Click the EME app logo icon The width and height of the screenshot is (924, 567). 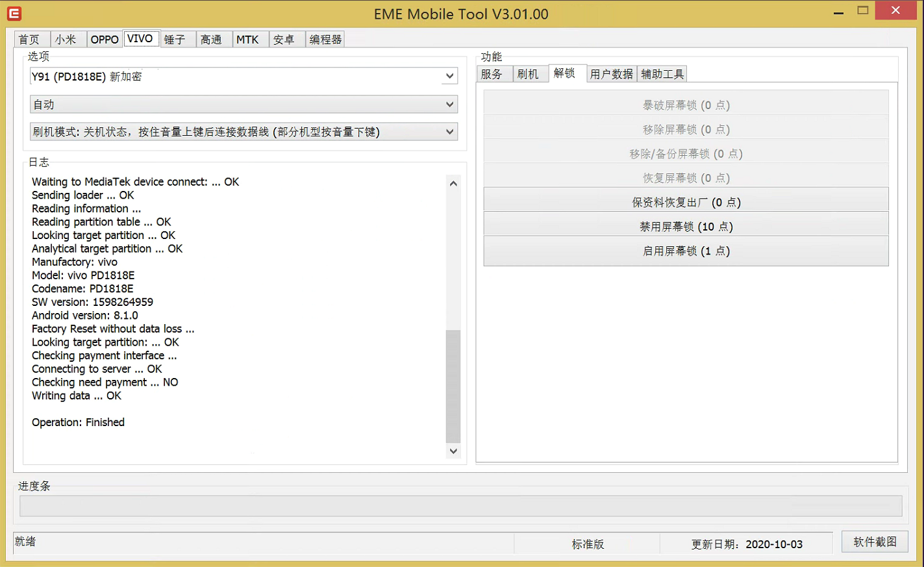(14, 13)
